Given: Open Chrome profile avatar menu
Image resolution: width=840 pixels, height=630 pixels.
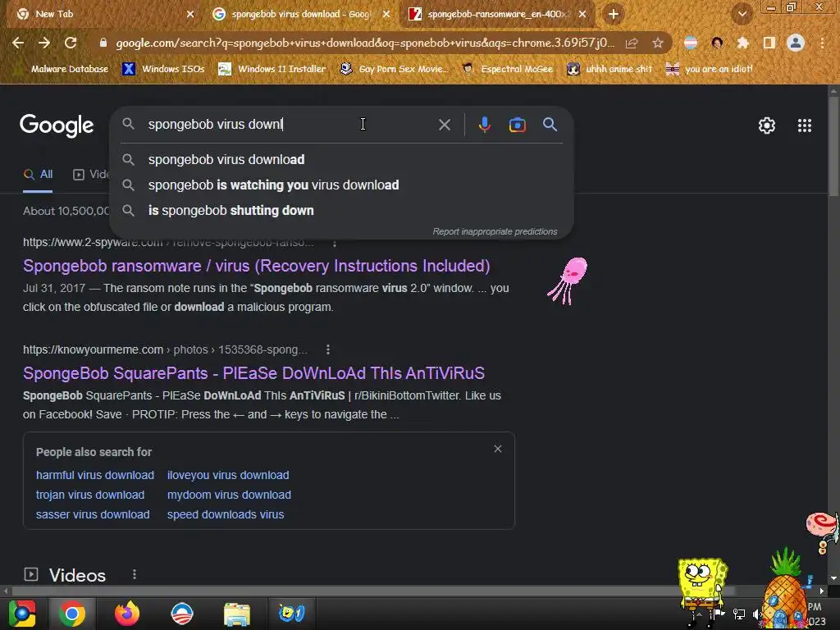Looking at the screenshot, I should pyautogui.click(x=796, y=43).
